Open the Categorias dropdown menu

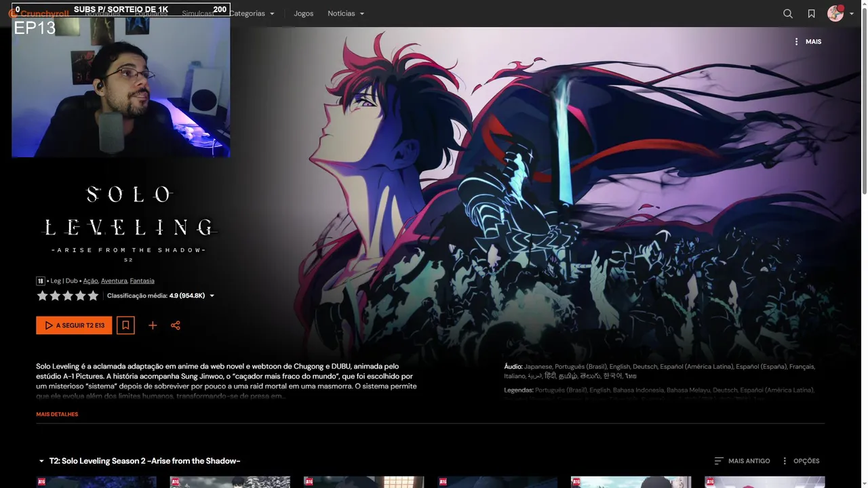[x=252, y=14]
